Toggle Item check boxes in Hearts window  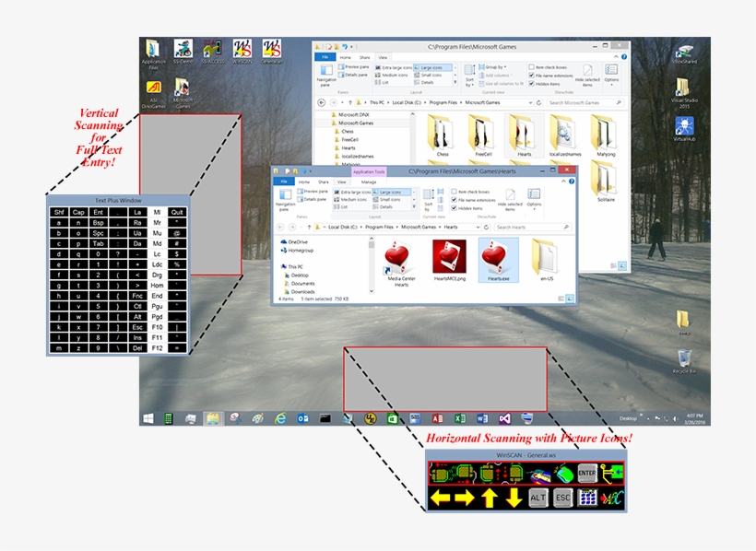(x=455, y=191)
